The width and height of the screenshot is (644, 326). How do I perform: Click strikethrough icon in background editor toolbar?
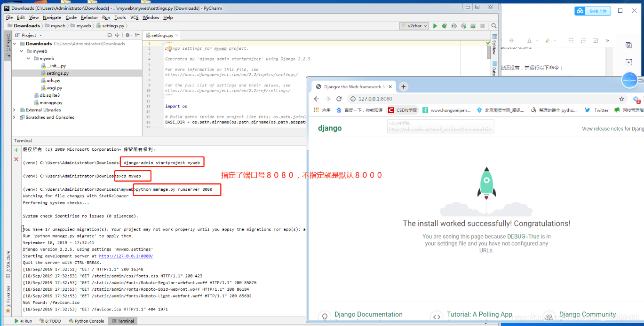pyautogui.click(x=512, y=41)
